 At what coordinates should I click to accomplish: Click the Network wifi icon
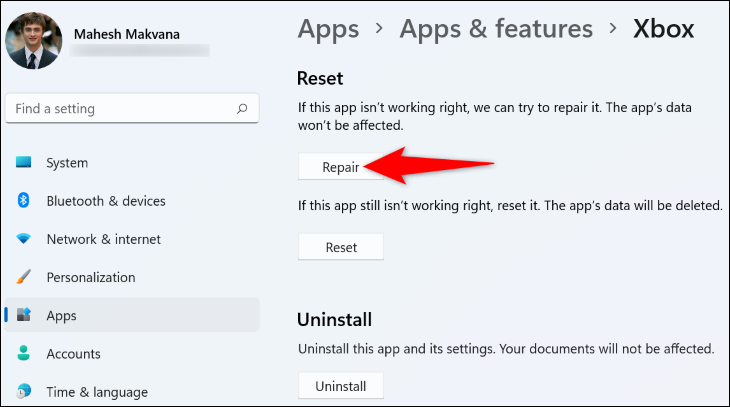point(23,239)
